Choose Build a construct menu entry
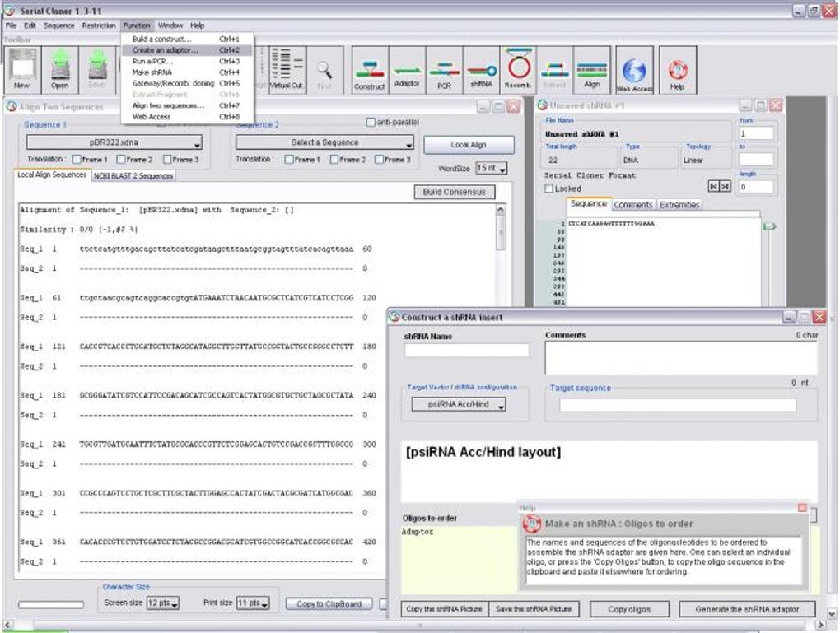The height and width of the screenshot is (633, 840). point(186,39)
